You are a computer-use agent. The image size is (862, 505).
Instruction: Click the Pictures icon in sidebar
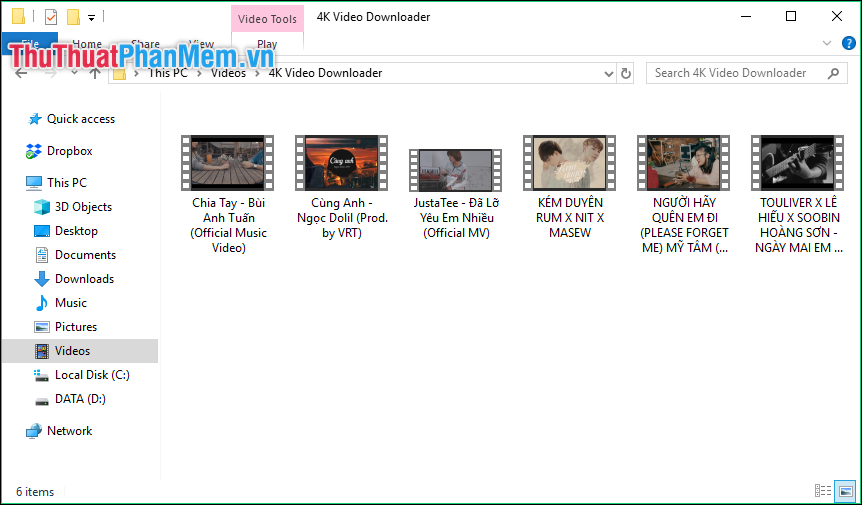pyautogui.click(x=42, y=327)
